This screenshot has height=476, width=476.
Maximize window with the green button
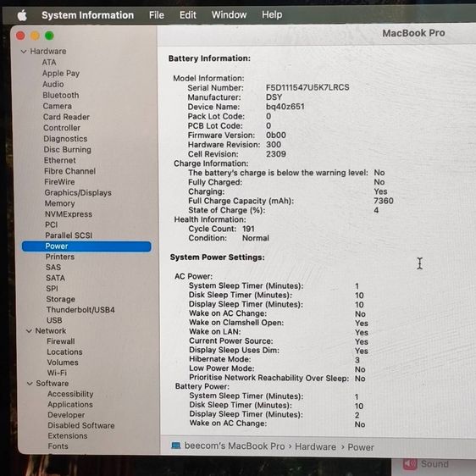coord(49,36)
